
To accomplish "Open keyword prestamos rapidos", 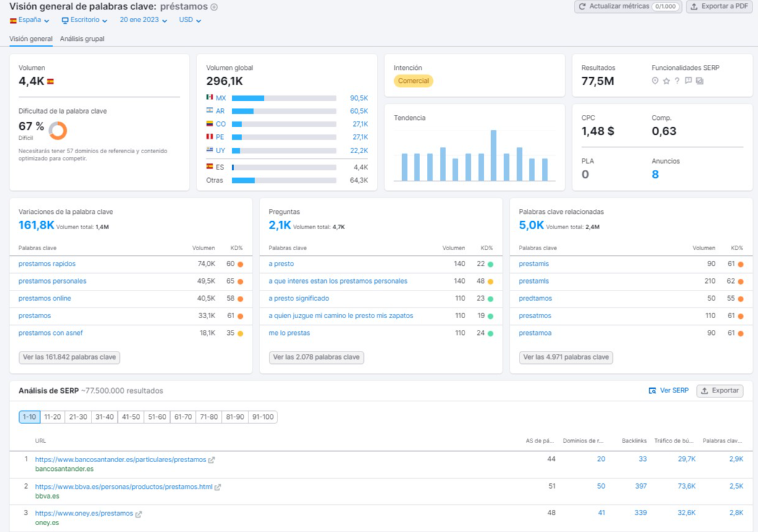I will 47,264.
